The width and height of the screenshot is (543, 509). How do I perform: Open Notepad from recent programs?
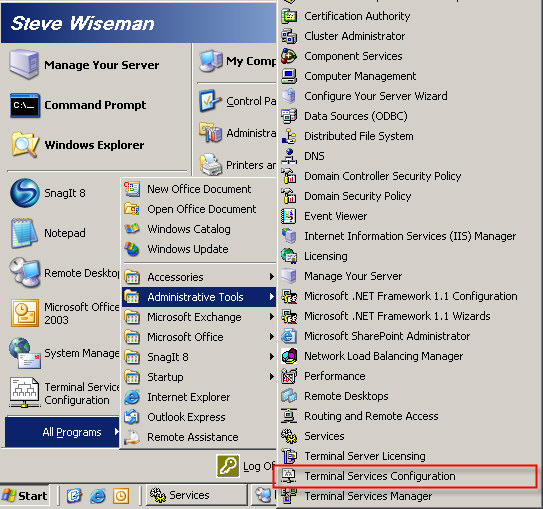tap(48, 233)
